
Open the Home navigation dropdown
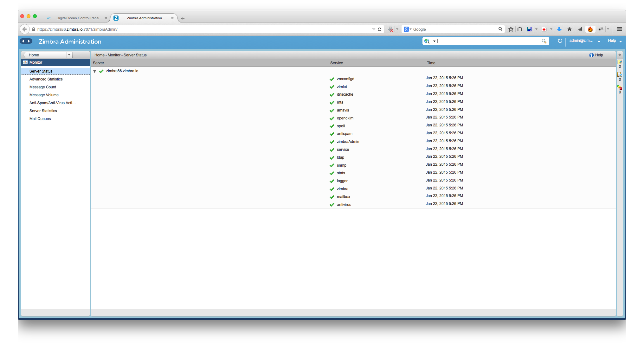(69, 55)
